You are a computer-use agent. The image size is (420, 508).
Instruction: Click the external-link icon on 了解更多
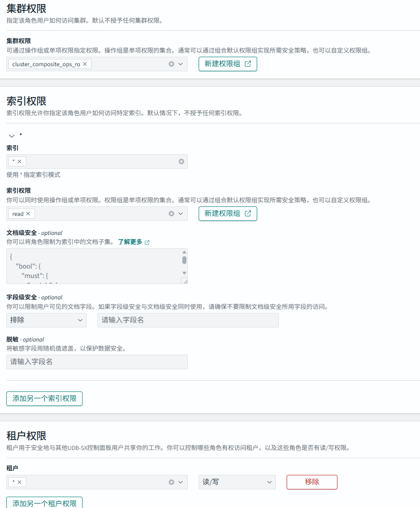click(146, 242)
